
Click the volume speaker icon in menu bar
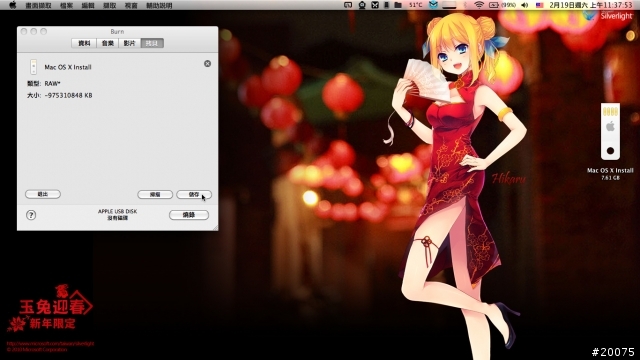pos(525,5)
